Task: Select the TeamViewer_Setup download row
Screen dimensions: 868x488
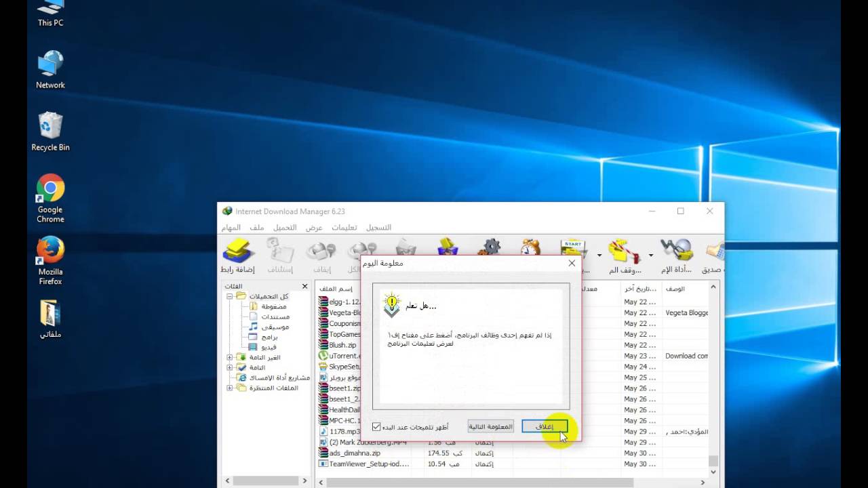Action: pyautogui.click(x=512, y=464)
